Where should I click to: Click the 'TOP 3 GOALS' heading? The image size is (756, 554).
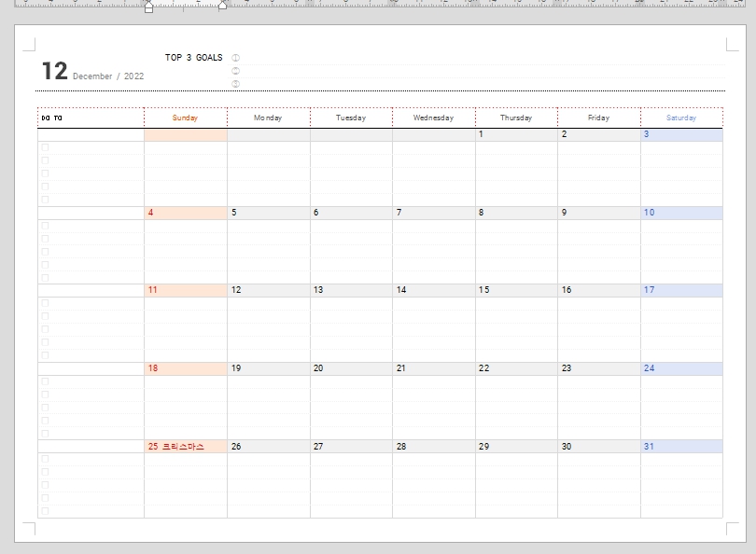(x=194, y=57)
